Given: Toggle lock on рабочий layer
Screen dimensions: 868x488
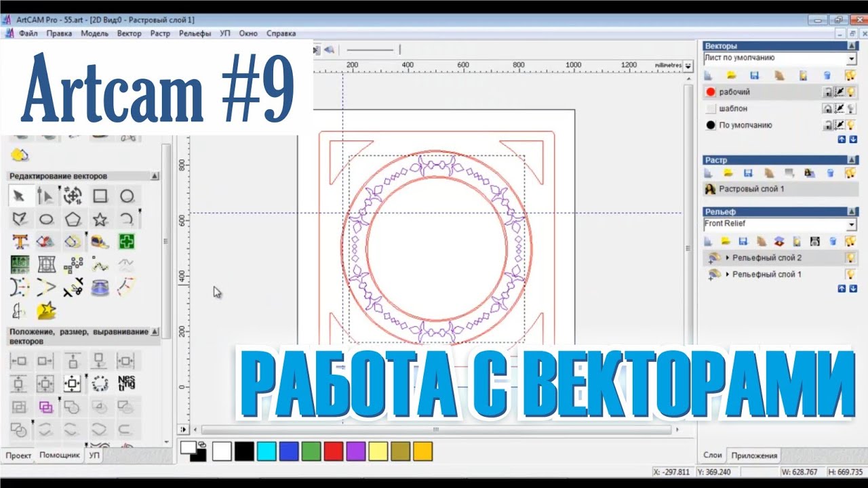Looking at the screenshot, I should tap(828, 91).
